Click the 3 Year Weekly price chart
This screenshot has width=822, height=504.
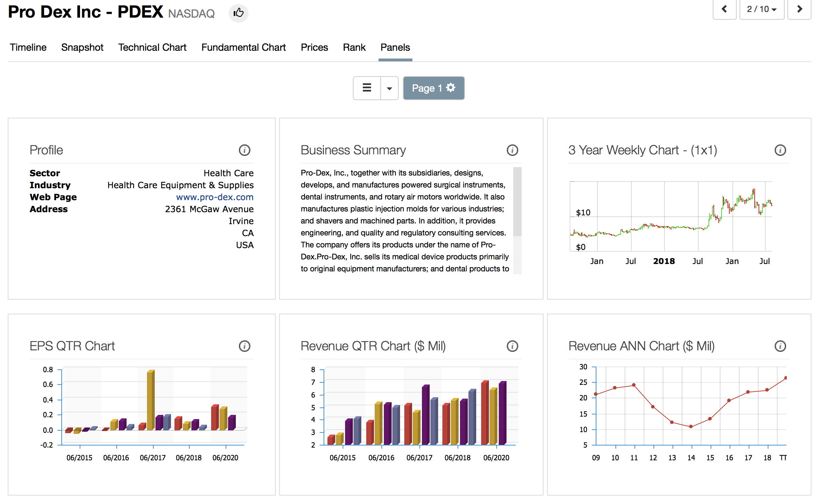tap(671, 216)
